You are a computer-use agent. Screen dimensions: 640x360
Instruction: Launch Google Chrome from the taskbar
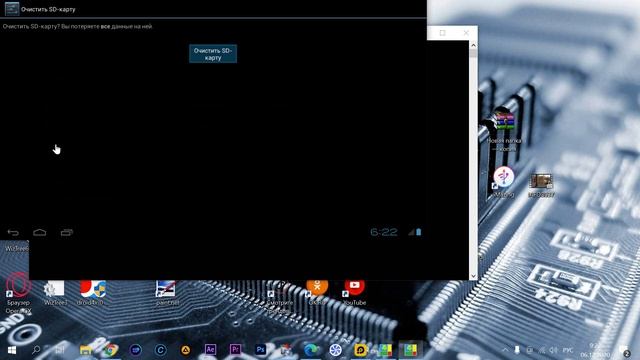[110, 350]
